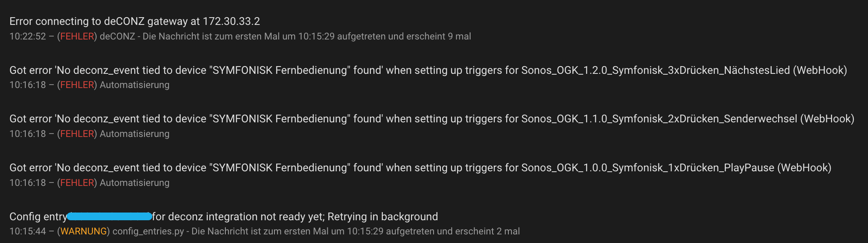Screen dimensions: 868x243
Task: Click the 10:16:18 timestamp under the PlayPause error
Action: [x=28, y=183]
